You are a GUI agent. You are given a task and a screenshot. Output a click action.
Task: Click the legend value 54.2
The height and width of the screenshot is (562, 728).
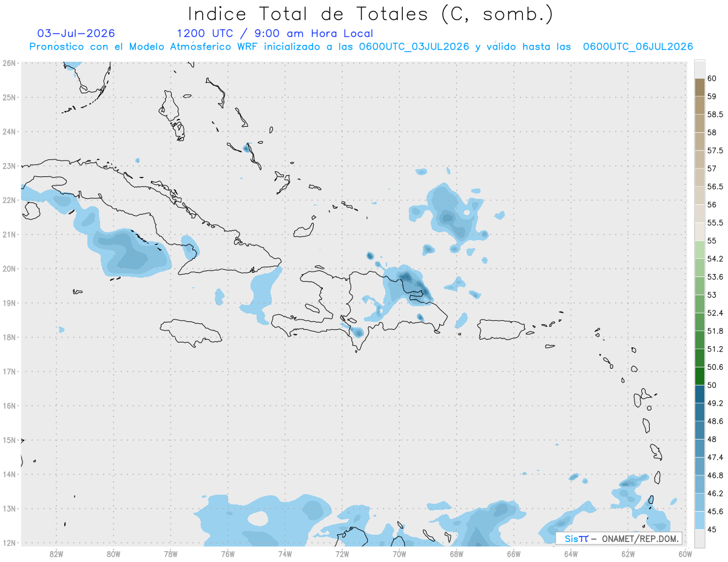pos(715,259)
